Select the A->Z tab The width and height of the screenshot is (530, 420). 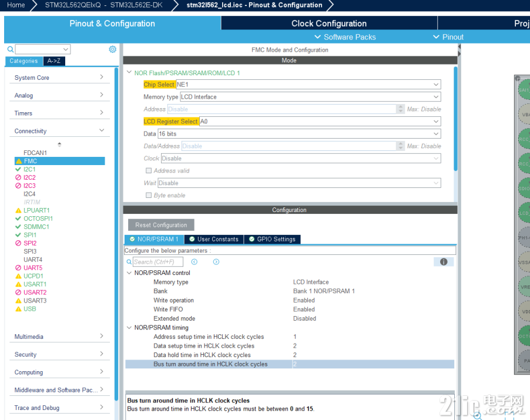click(x=54, y=61)
